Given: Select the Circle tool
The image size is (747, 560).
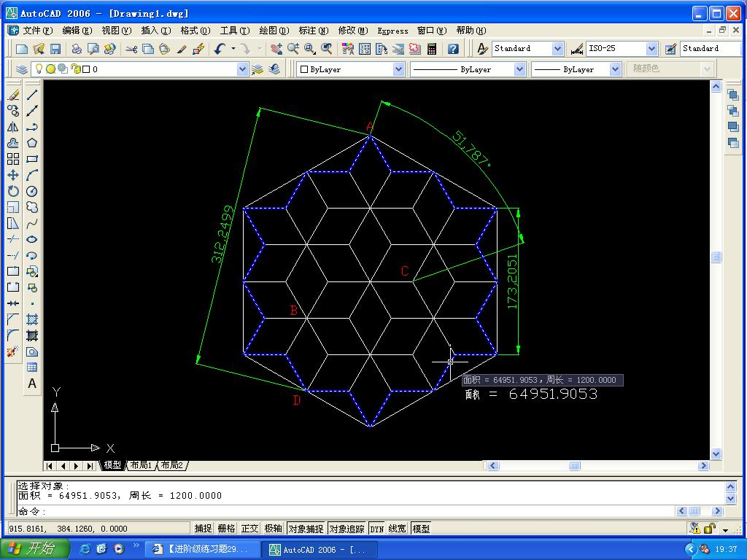Looking at the screenshot, I should (x=32, y=192).
